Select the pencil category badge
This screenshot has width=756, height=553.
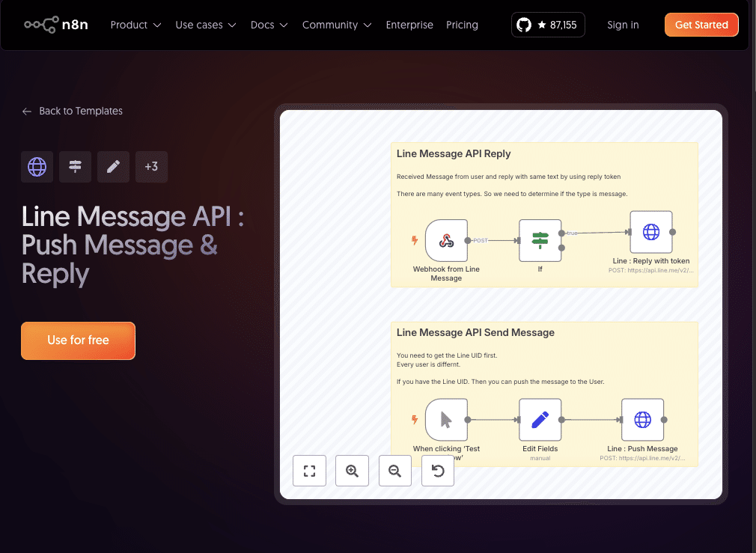click(113, 166)
